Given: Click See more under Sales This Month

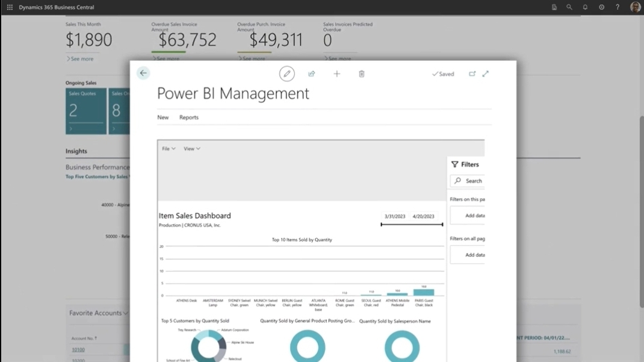Looking at the screenshot, I should tap(81, 59).
